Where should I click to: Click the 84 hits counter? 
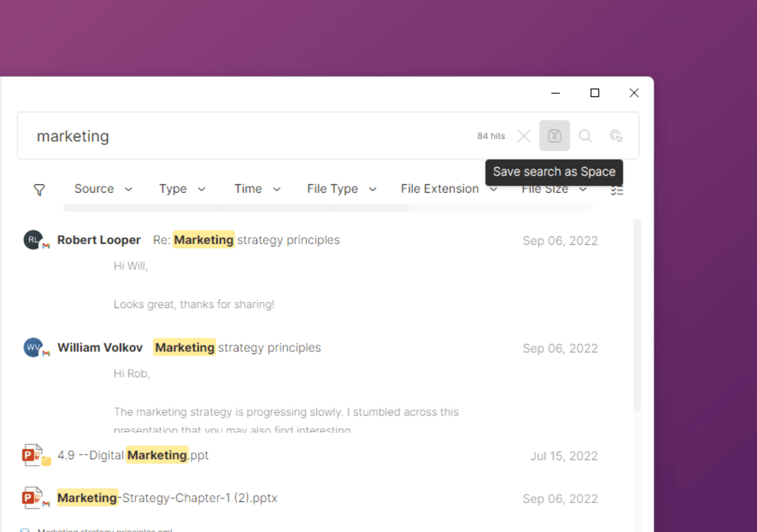(491, 136)
